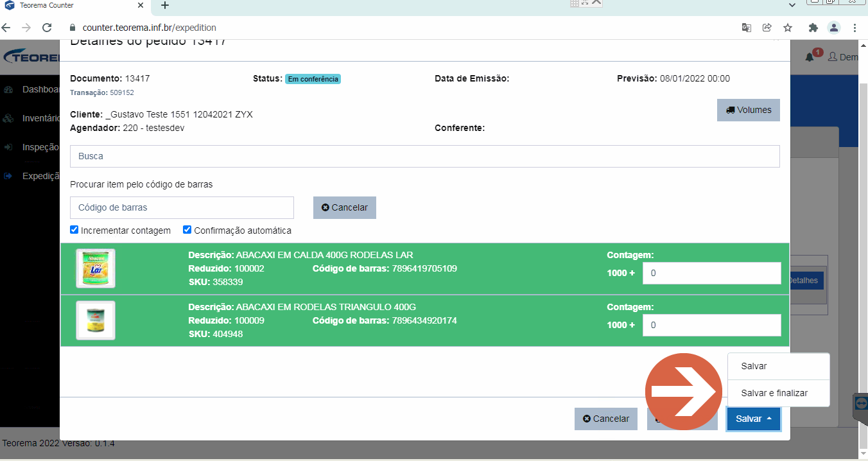Open the Volumes button with truck icon
Image resolution: width=868 pixels, height=461 pixels.
coord(749,110)
